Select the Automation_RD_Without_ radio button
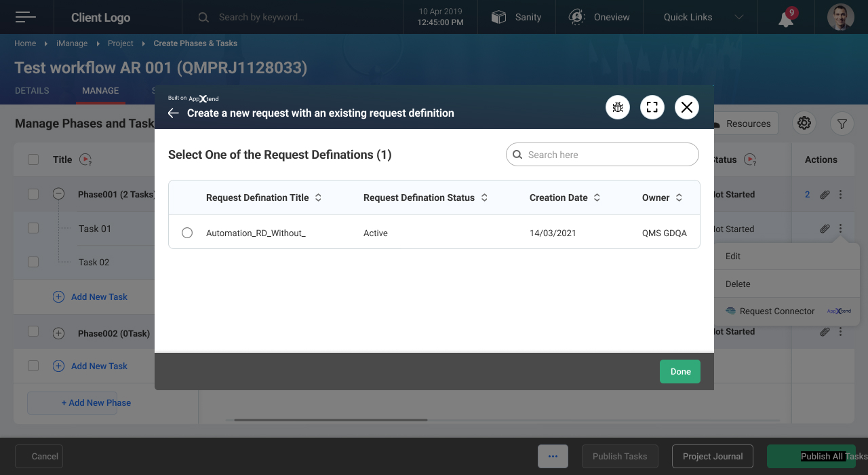This screenshot has width=868, height=475. point(187,233)
